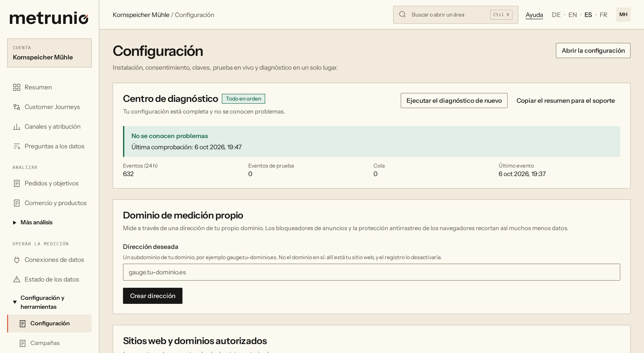Screen dimensions: 644x353
Task: Open Pedidos y objetivos
Action: coord(49,183)
